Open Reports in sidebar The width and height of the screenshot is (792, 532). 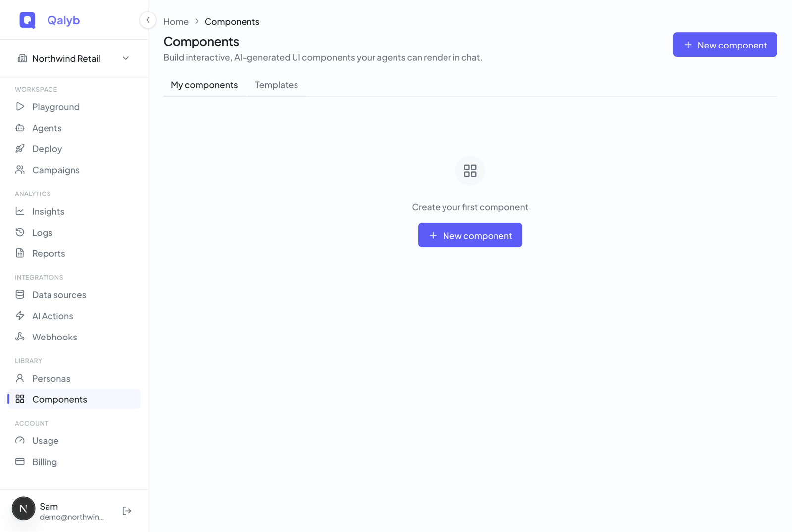click(74, 253)
